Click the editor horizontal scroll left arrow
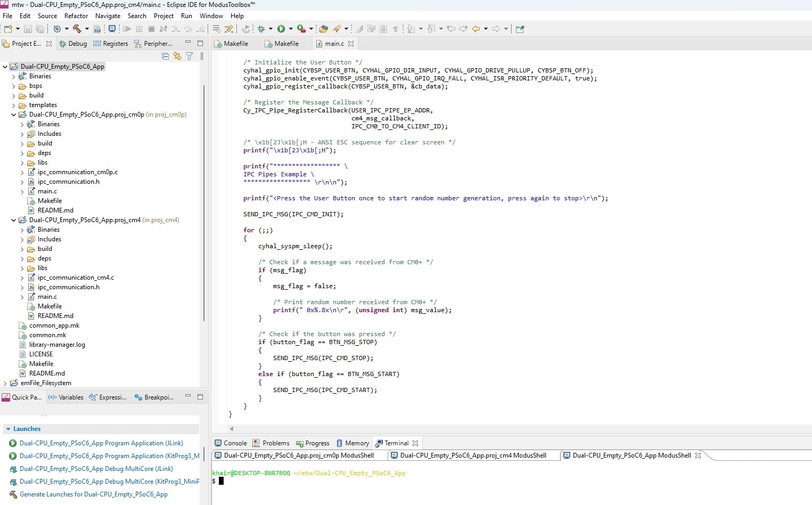Image resolution: width=812 pixels, height=505 pixels. click(232, 428)
